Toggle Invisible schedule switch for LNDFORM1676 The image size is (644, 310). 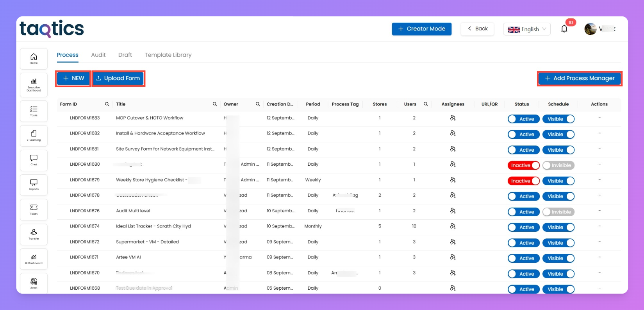558,212
